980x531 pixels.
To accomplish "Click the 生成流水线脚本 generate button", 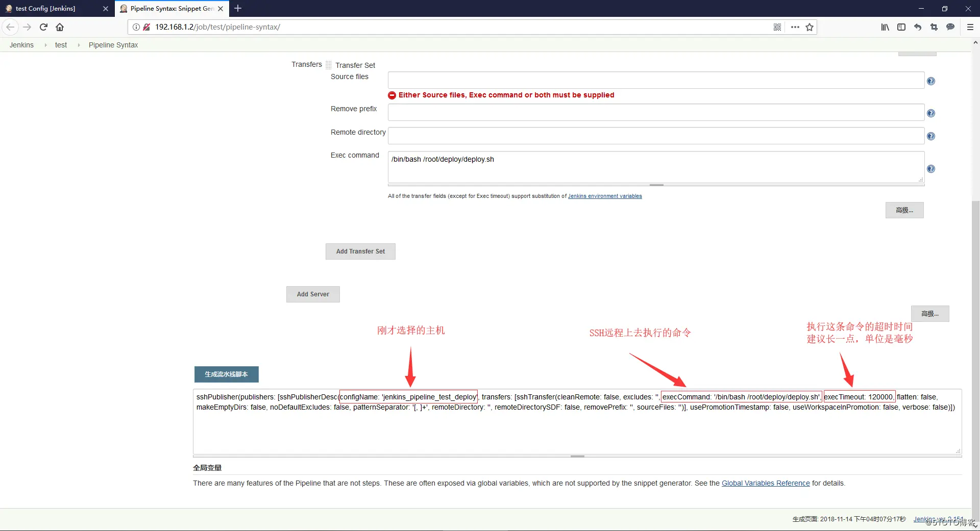I will (226, 374).
